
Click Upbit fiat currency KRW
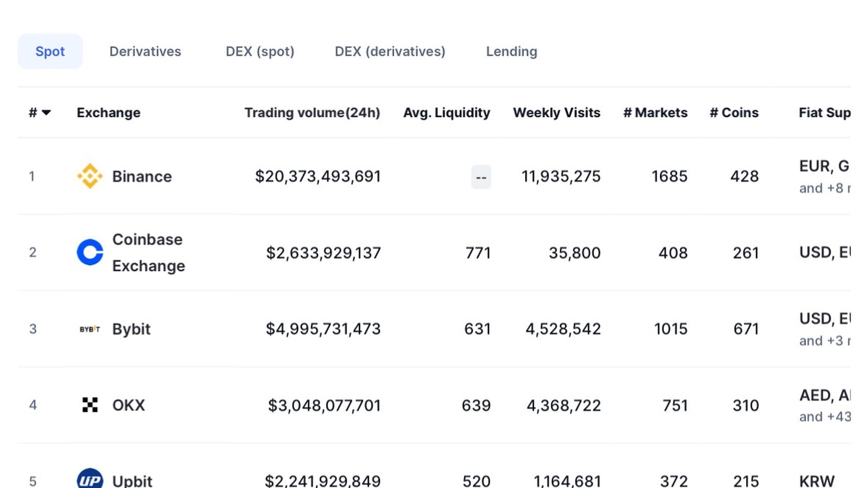click(x=817, y=481)
